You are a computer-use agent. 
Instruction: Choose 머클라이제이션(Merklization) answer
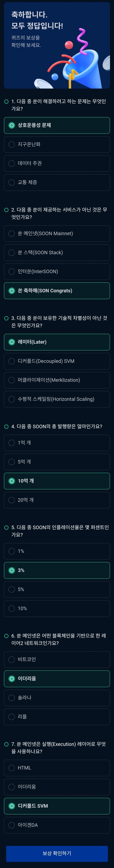(x=57, y=380)
